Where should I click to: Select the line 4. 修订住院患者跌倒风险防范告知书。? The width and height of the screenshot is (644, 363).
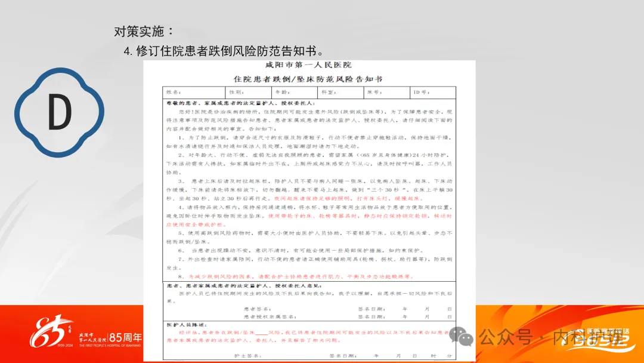pos(224,51)
